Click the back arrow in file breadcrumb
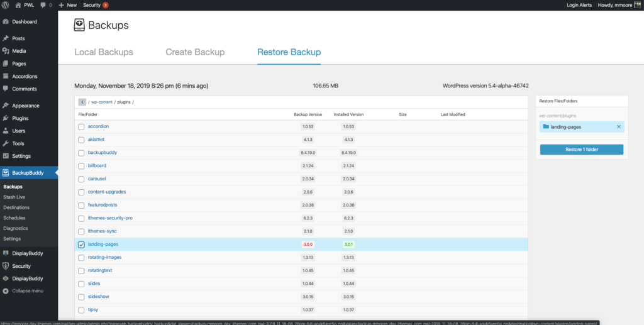This screenshot has width=644, height=325. coord(82,102)
